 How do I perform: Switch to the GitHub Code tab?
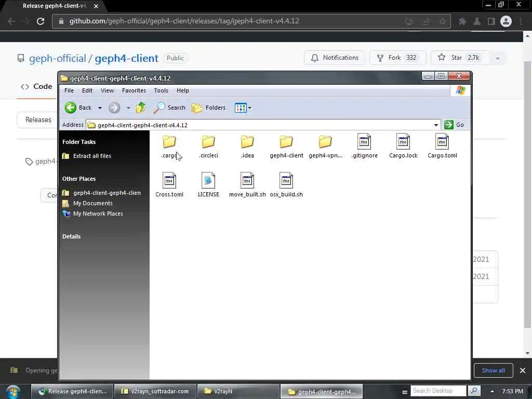pos(36,87)
